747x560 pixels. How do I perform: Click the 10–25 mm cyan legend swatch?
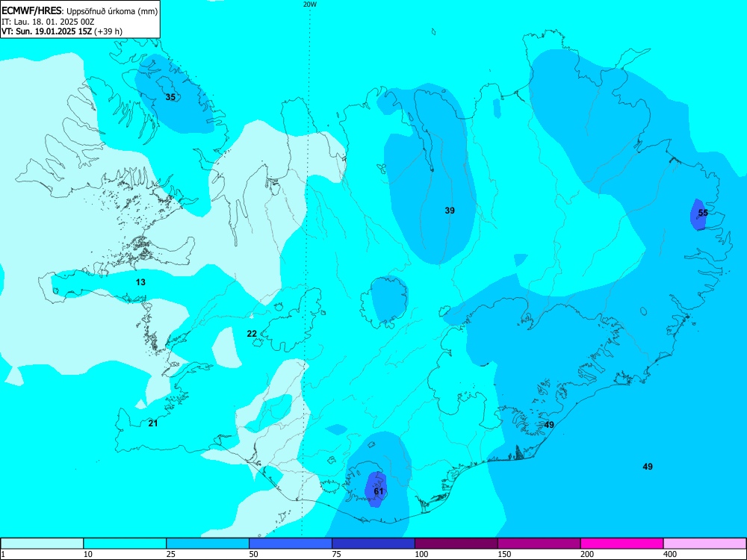125,544
